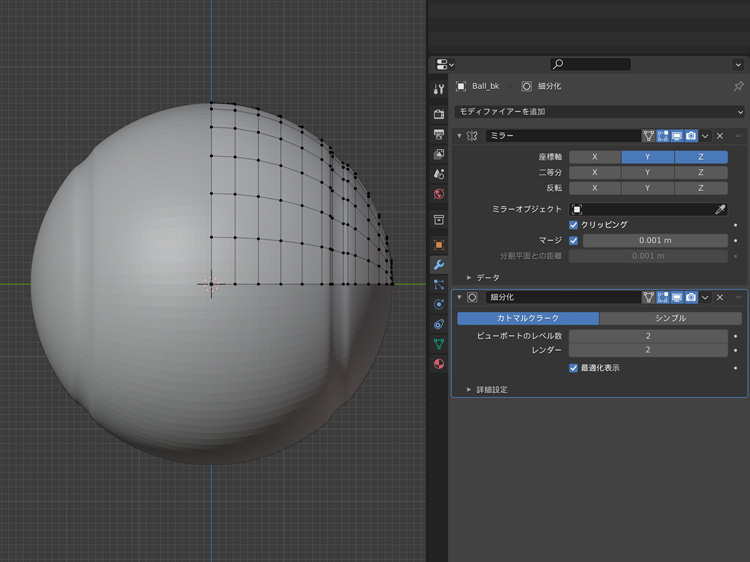Image resolution: width=750 pixels, height=562 pixels.
Task: Open the Render properties tab
Action: point(439,115)
